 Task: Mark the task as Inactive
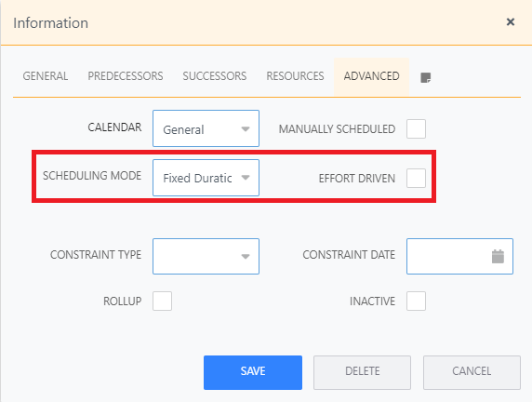[x=416, y=301]
